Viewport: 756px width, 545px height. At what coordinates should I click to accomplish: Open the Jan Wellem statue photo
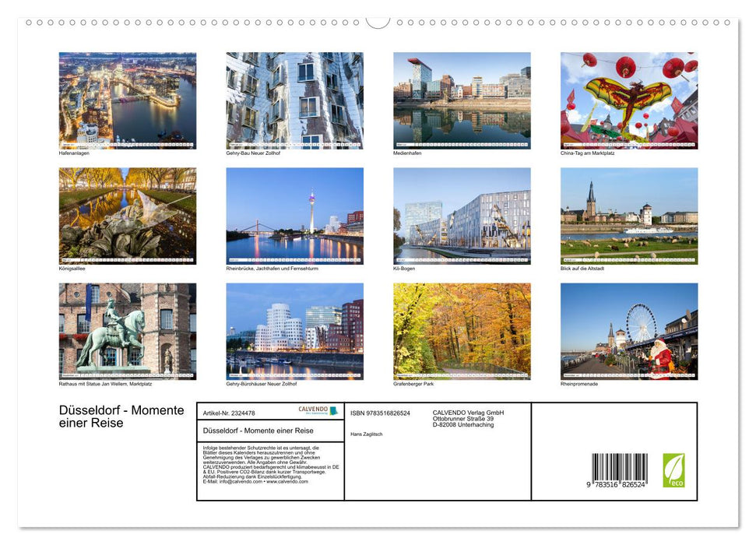point(127,332)
